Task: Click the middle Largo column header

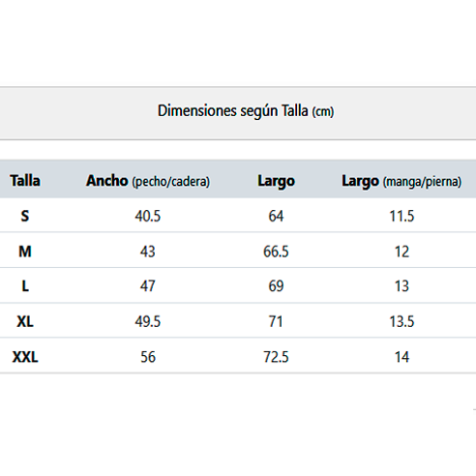Action: click(276, 181)
